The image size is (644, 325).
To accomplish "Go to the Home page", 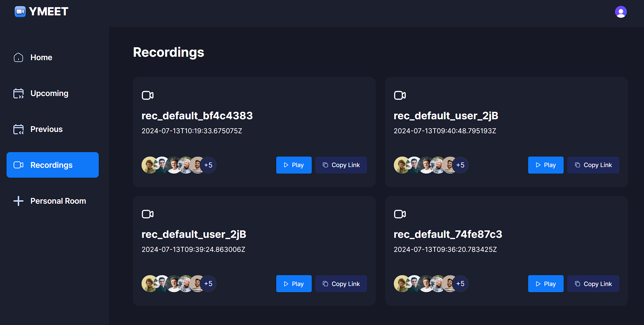I will (x=53, y=57).
